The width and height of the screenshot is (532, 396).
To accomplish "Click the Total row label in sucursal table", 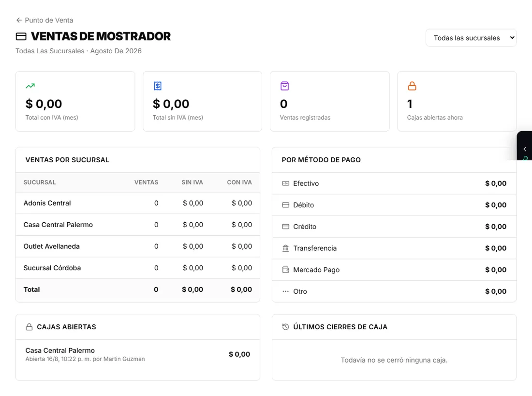I will 31,289.
